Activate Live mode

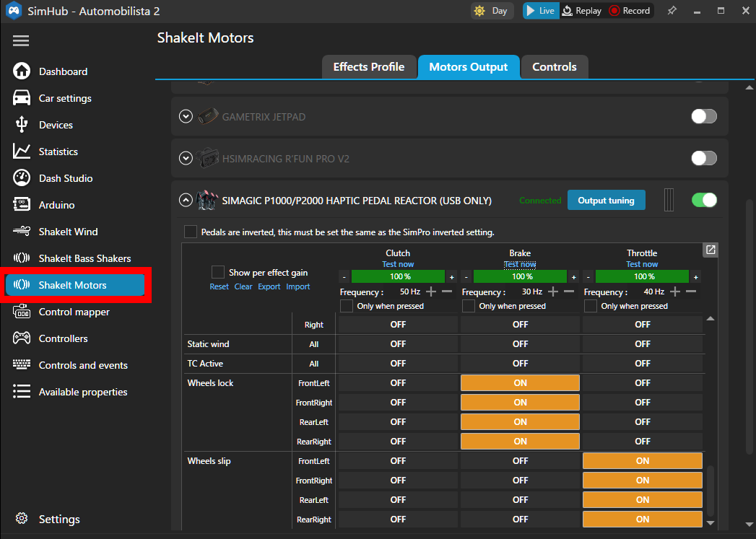pyautogui.click(x=541, y=11)
